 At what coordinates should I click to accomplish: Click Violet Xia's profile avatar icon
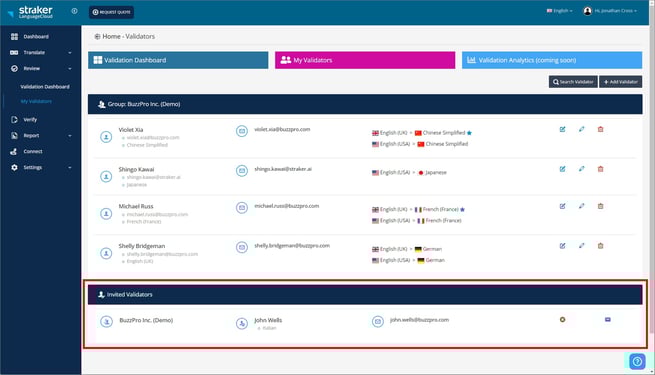point(106,137)
